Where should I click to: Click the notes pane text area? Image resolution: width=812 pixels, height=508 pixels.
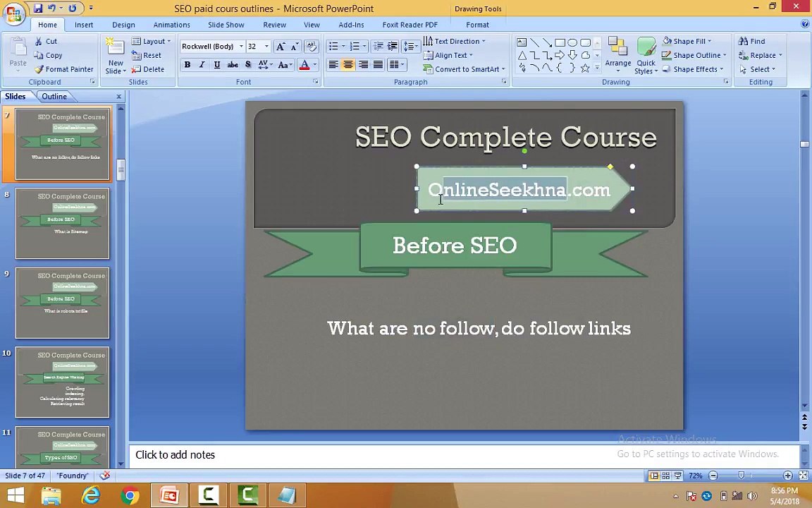click(464, 455)
